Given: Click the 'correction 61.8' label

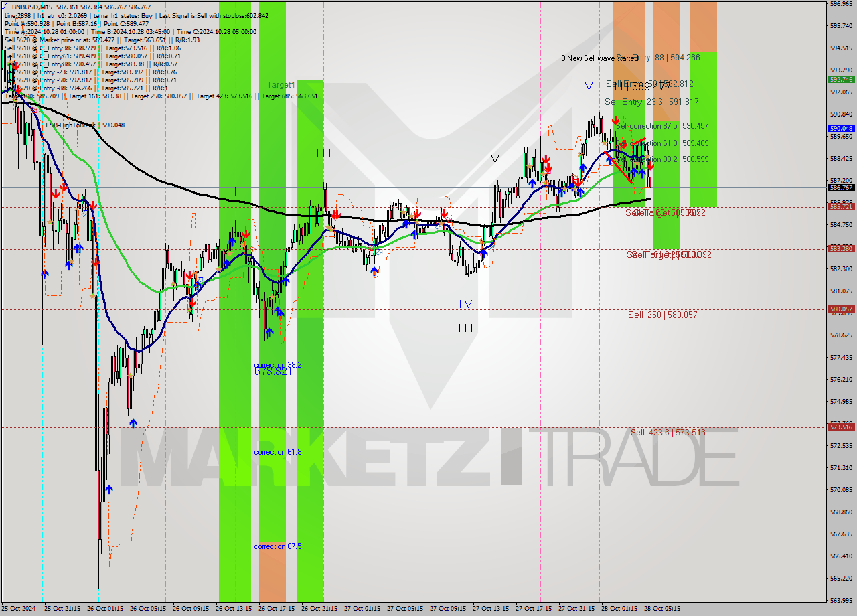Looking at the screenshot, I should tap(278, 452).
